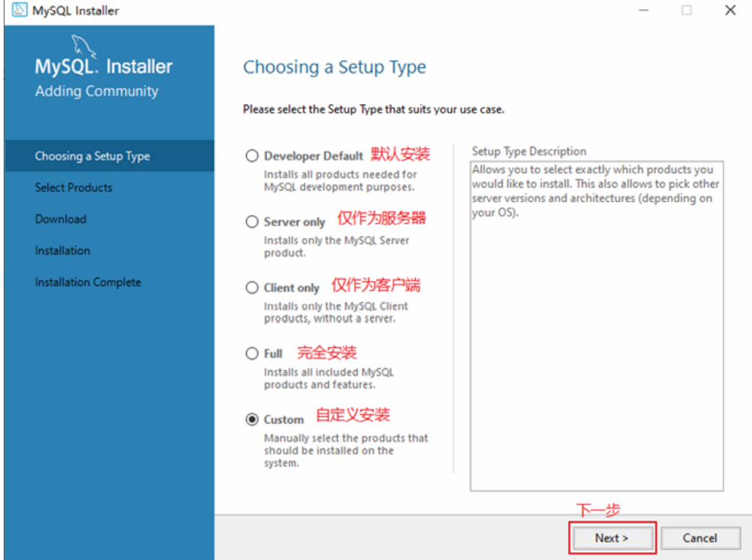The width and height of the screenshot is (752, 560).
Task: Select the Custom radio button
Action: click(x=252, y=419)
